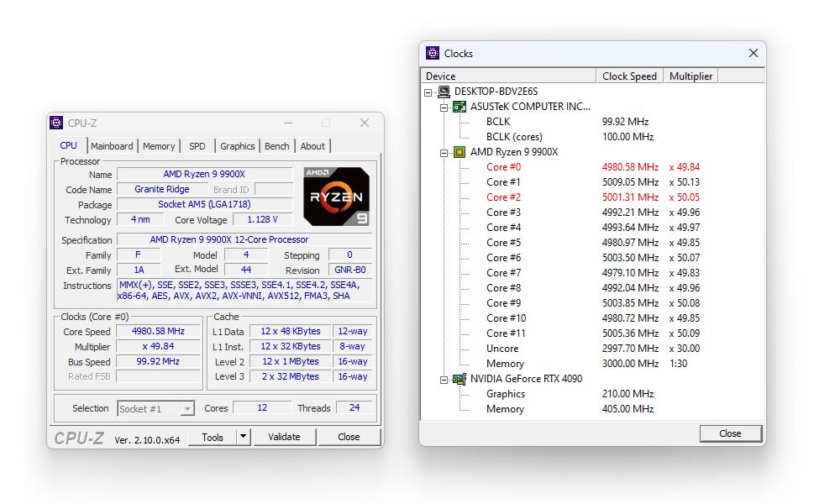This screenshot has width=840, height=504.
Task: Click the 5009.05 MHz clock speed value
Action: 631,182
